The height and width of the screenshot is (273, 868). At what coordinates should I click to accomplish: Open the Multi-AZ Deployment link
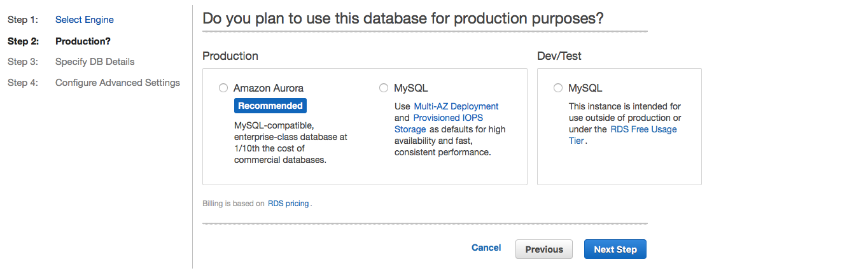456,106
